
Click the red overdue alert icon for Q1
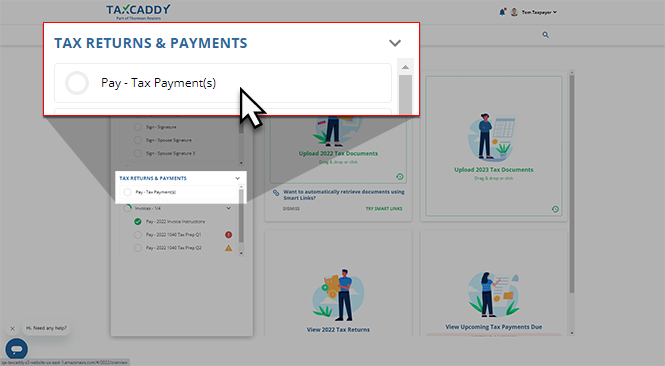click(x=228, y=235)
